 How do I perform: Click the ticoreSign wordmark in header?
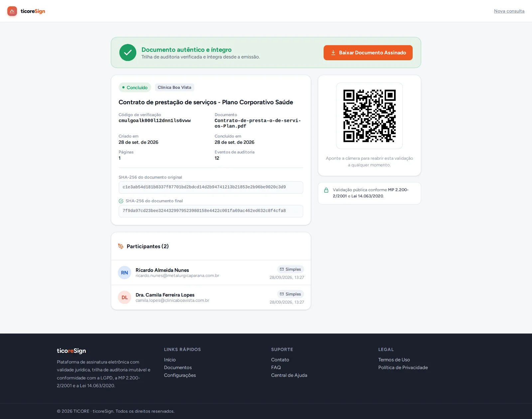tap(33, 11)
